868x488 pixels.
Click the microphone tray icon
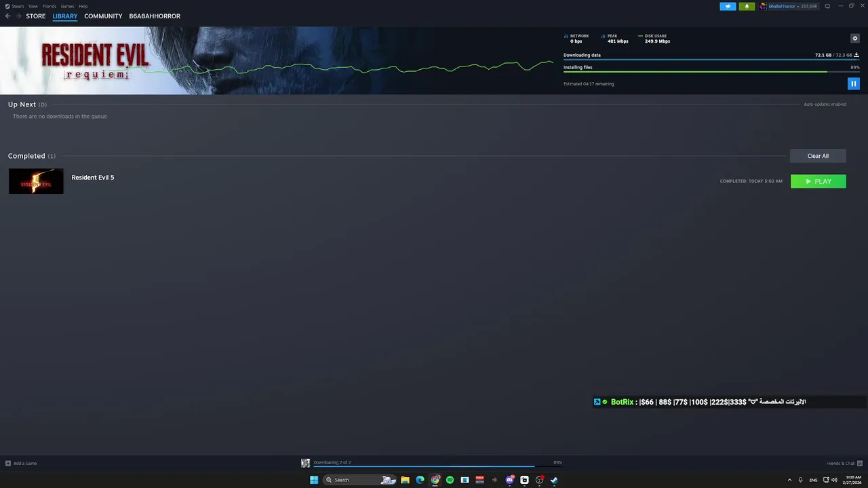click(x=801, y=480)
